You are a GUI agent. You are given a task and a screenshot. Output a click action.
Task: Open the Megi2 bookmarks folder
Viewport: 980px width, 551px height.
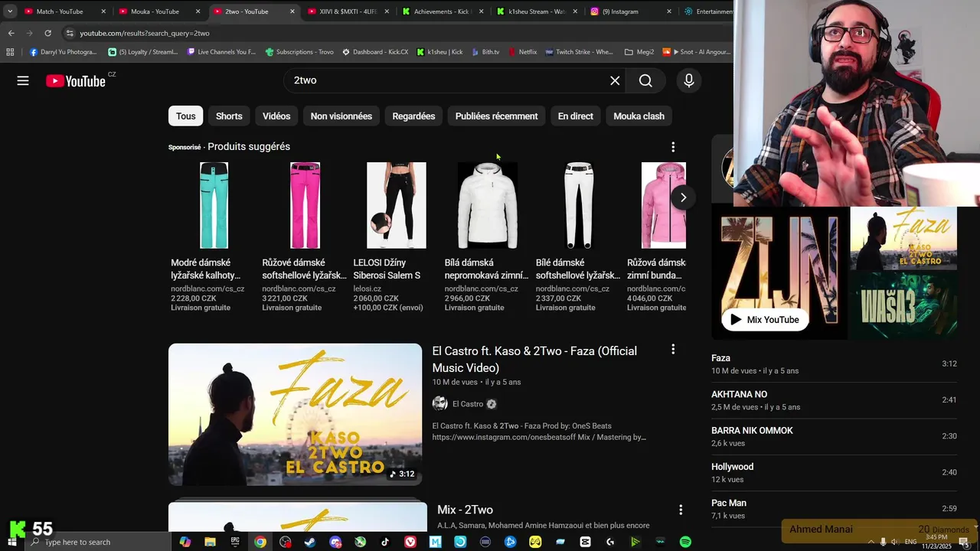pos(639,52)
